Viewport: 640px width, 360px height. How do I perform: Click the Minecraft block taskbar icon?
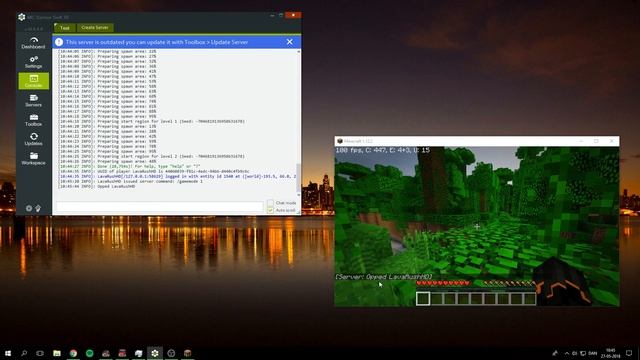tap(187, 353)
